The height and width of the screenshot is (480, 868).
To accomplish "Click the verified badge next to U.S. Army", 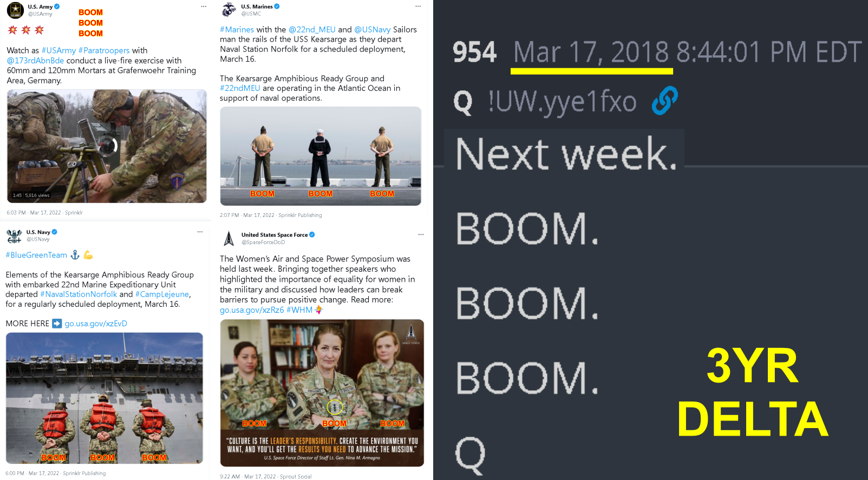I will point(57,6).
